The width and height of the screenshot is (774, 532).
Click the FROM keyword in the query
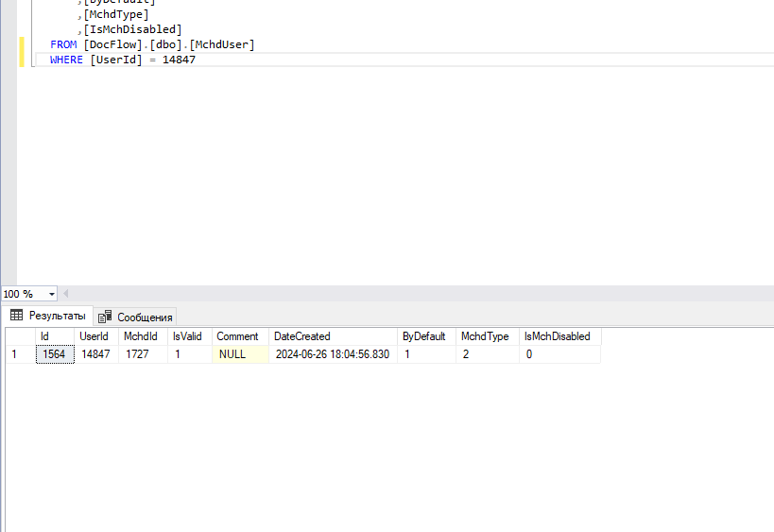(63, 44)
